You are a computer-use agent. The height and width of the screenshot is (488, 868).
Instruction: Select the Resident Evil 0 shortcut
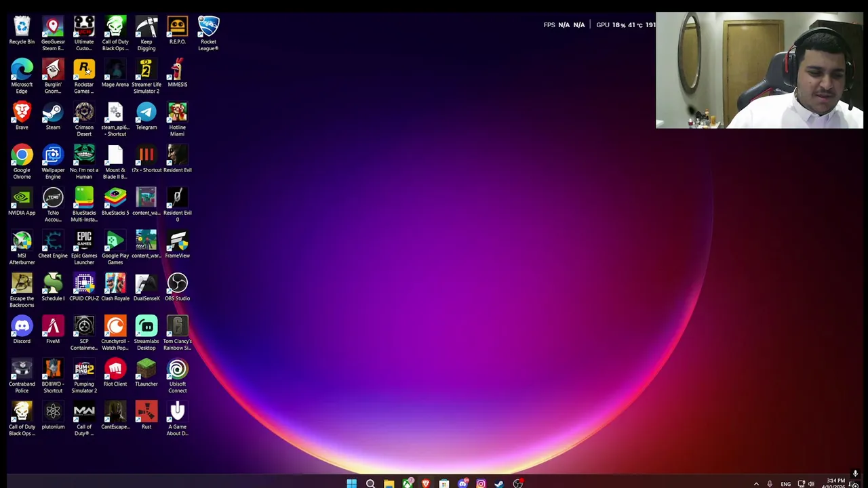(177, 205)
